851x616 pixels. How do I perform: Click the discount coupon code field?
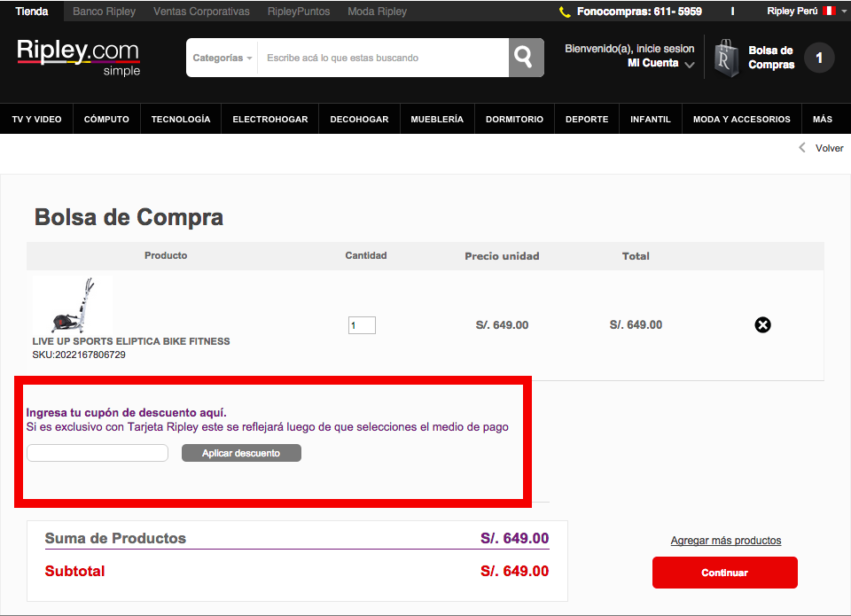tap(98, 453)
